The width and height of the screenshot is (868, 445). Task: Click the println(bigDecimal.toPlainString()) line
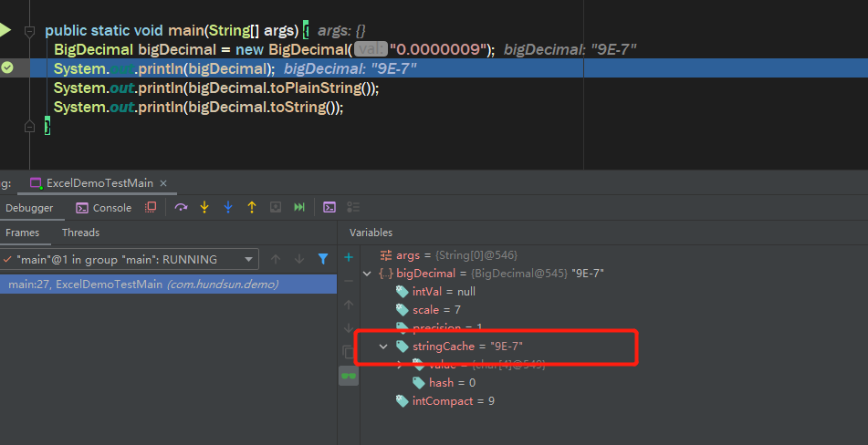click(216, 88)
